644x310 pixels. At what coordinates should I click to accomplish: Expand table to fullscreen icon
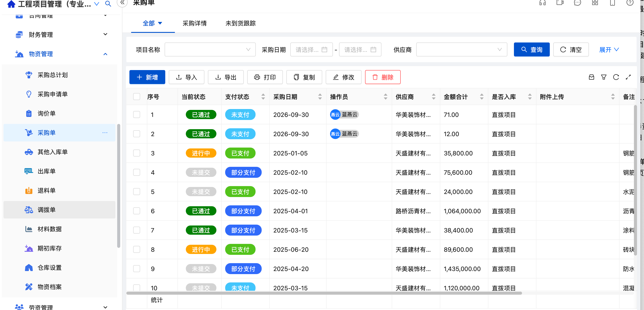[x=628, y=77]
